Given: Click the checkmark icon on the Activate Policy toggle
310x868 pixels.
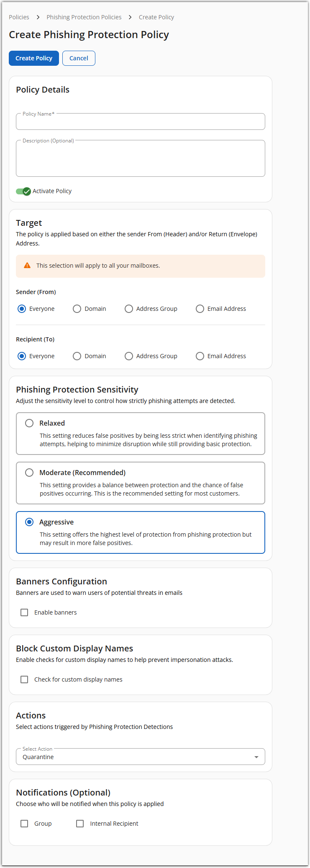Looking at the screenshot, I should pyautogui.click(x=27, y=191).
